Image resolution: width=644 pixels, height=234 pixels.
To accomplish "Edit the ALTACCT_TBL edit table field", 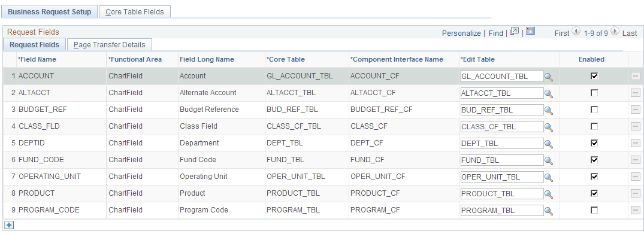I will (x=502, y=93).
